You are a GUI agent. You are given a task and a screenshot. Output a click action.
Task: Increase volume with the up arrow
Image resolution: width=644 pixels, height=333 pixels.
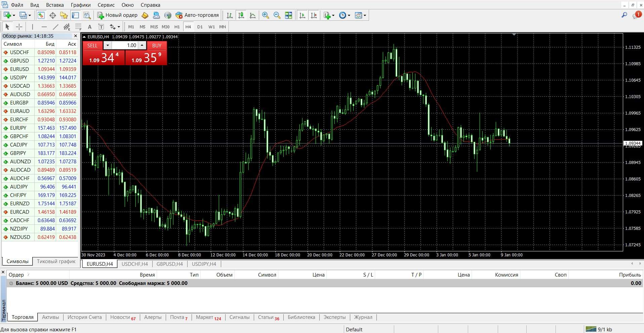pos(142,45)
